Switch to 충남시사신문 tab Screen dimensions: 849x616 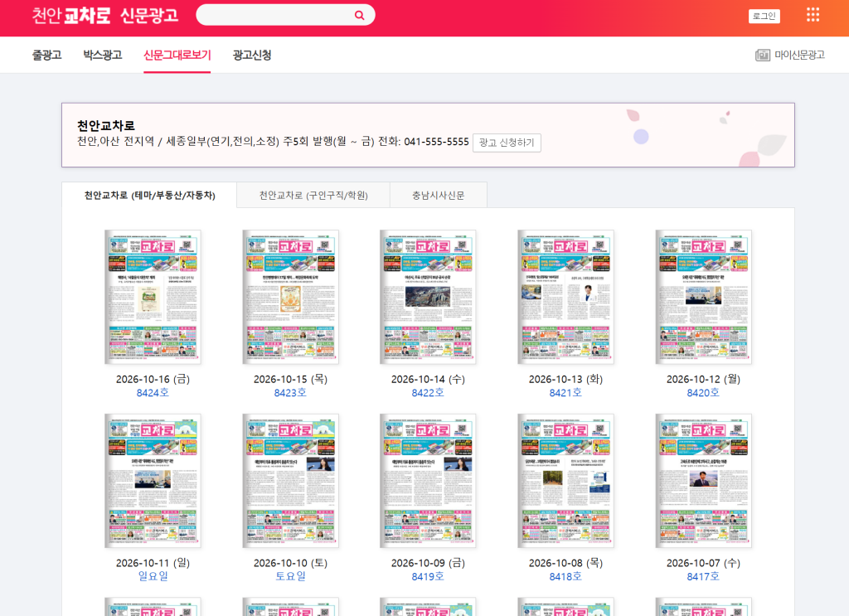[438, 195]
